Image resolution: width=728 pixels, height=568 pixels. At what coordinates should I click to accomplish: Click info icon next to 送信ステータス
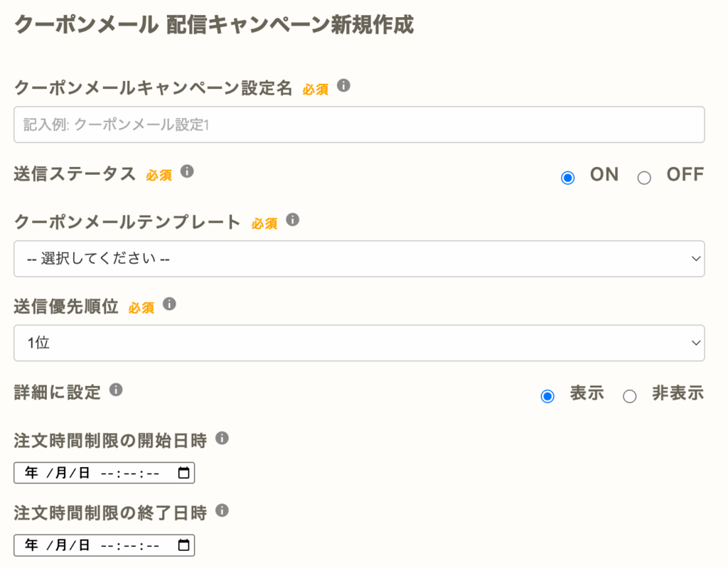pos(187,171)
